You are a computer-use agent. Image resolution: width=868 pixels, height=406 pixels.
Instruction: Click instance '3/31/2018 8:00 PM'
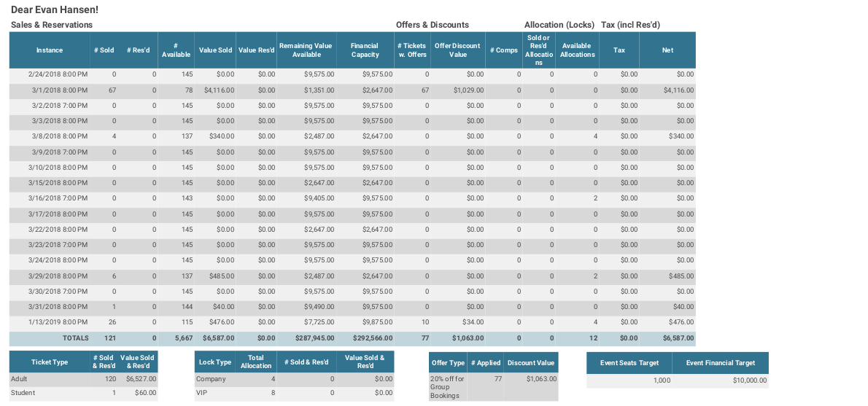58,306
